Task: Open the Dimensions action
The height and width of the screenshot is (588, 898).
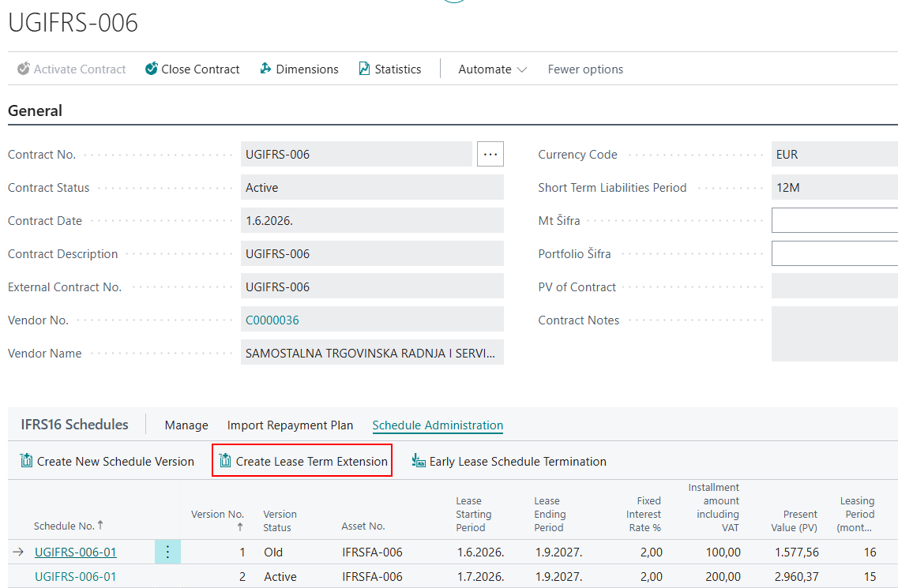Action: [299, 69]
